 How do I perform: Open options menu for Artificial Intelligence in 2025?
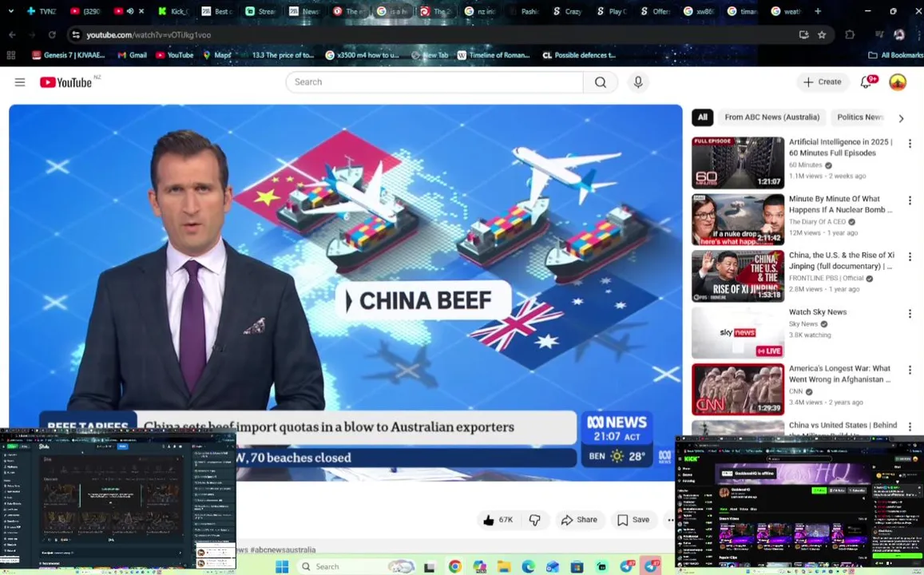[910, 144]
